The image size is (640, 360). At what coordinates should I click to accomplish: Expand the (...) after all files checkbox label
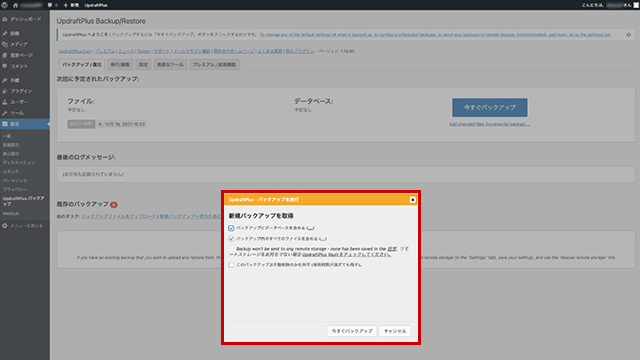[x=323, y=239]
